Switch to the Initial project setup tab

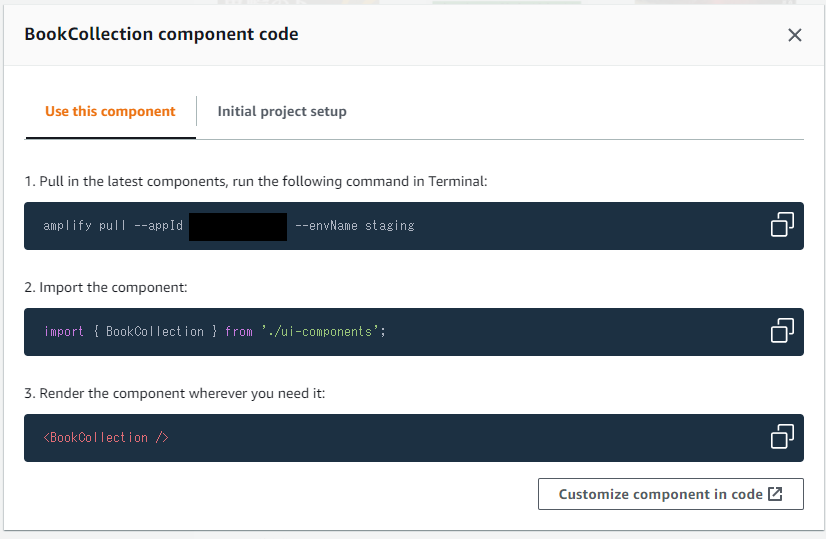pyautogui.click(x=282, y=111)
